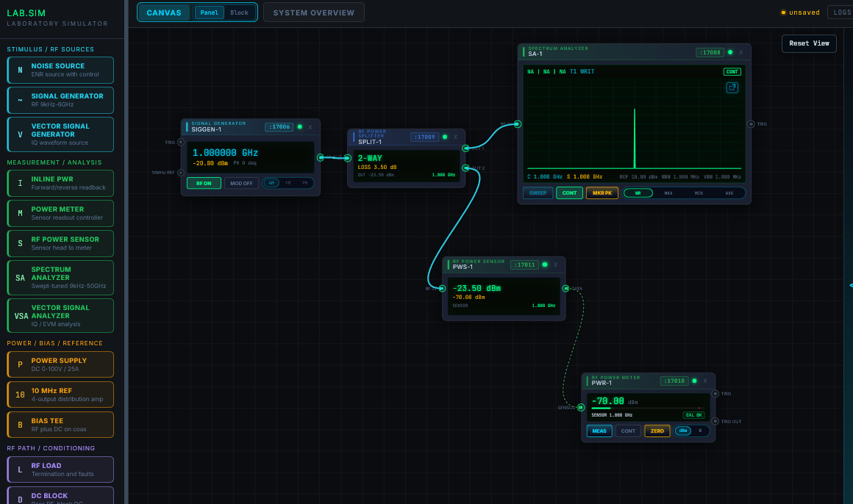The image size is (853, 504).
Task: Click SPLIT-1 OUT 1 port
Action: pyautogui.click(x=465, y=148)
